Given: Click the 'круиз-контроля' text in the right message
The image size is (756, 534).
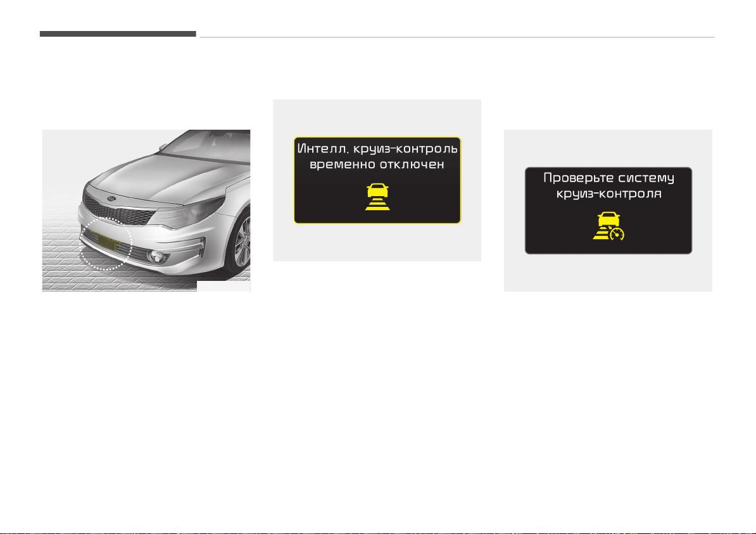Looking at the screenshot, I should click(608, 194).
